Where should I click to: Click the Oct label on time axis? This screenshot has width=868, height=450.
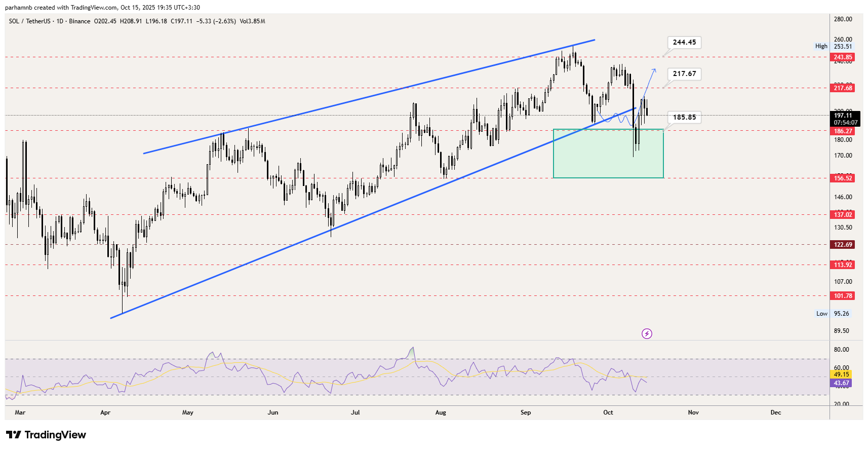click(x=608, y=413)
